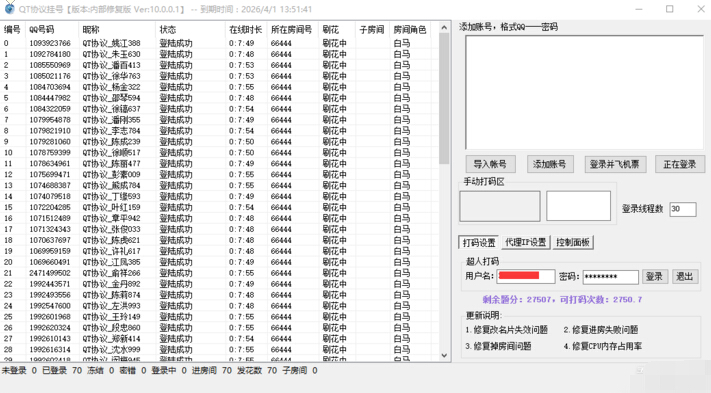Screen dimensions: 711x393
Task: Select QQ number 1093923766
Action: pos(50,44)
